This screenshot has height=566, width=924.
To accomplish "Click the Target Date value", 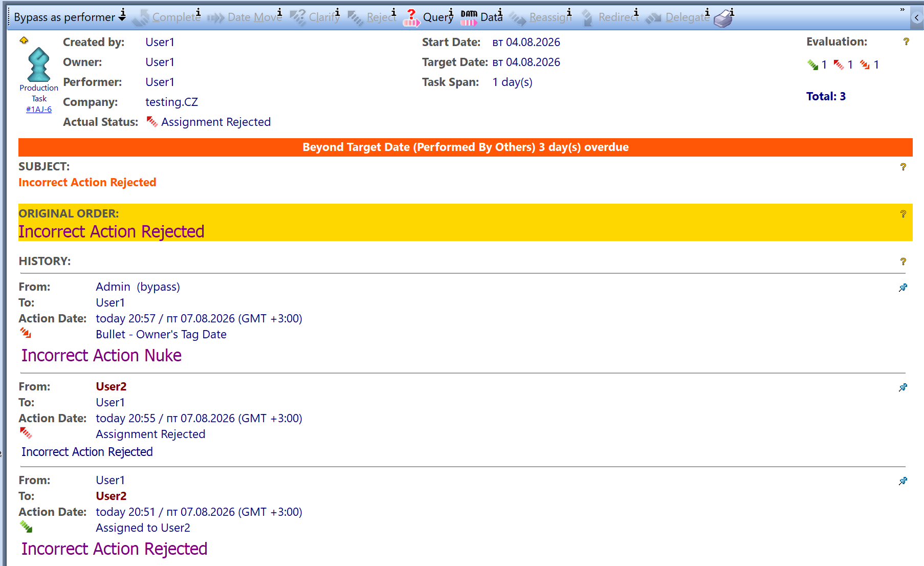I will [526, 62].
